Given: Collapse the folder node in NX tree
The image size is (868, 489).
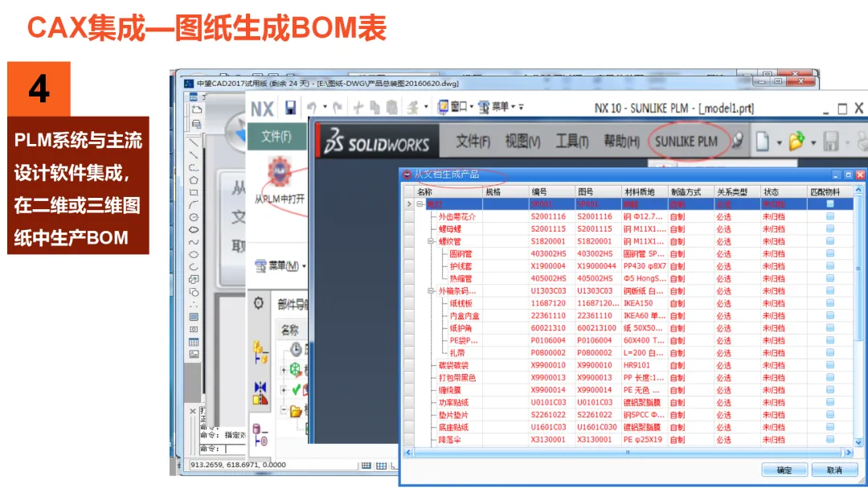Looking at the screenshot, I should click(x=284, y=410).
